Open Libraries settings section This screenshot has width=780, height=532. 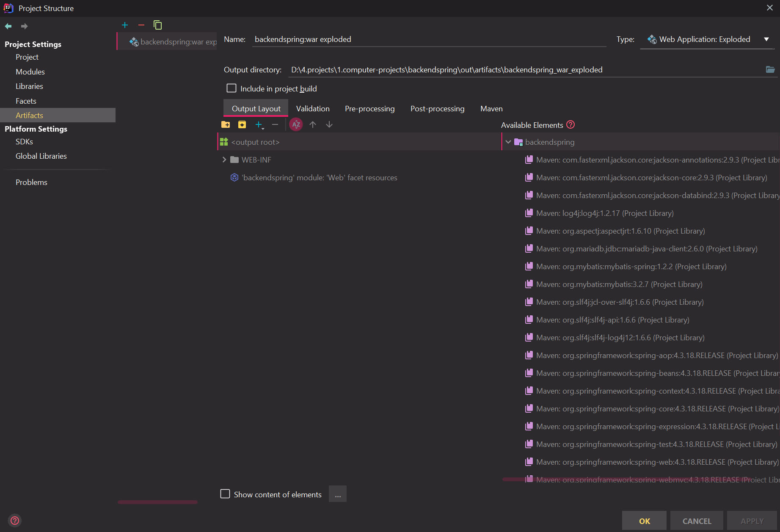(x=29, y=86)
